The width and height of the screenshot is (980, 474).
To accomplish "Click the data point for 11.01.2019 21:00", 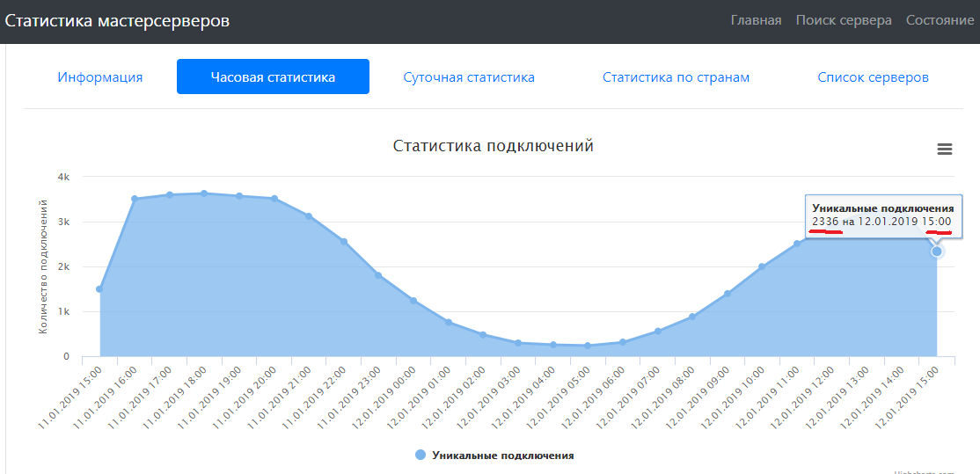I will click(309, 216).
